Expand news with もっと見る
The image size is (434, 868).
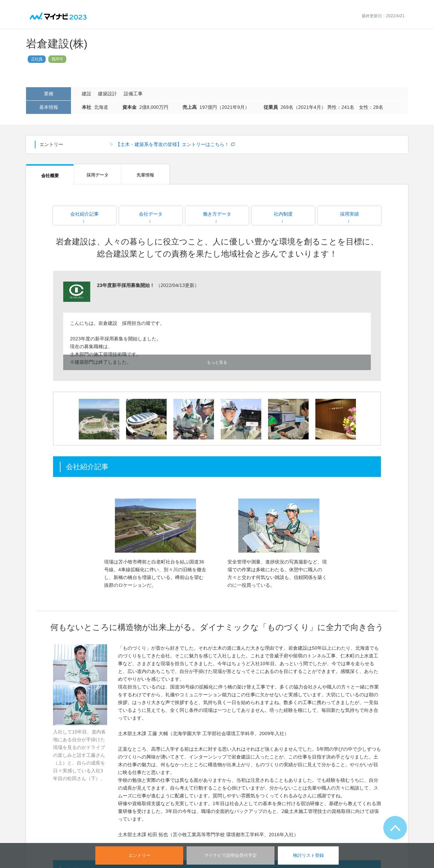[x=217, y=362]
